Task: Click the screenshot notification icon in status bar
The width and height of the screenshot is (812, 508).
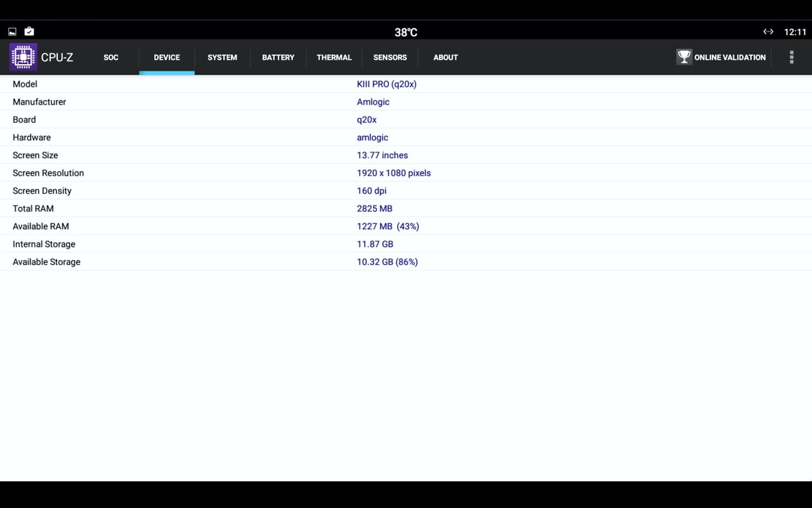Action: [11, 30]
